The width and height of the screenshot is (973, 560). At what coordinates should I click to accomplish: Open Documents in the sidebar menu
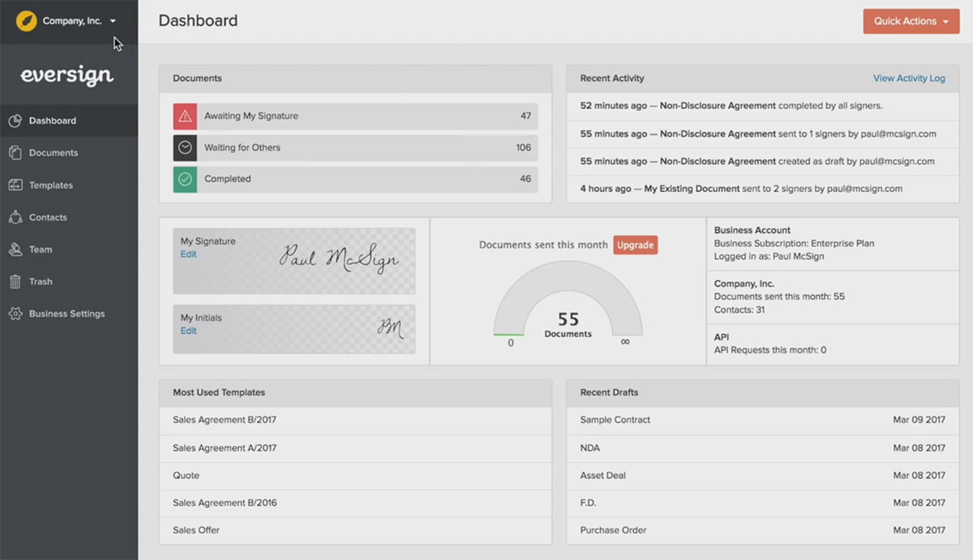pyautogui.click(x=69, y=152)
